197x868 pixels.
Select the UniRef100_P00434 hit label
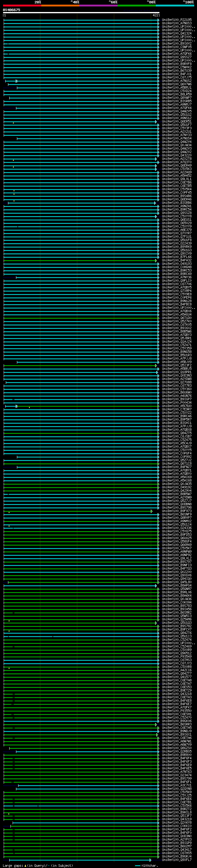(x=176, y=402)
